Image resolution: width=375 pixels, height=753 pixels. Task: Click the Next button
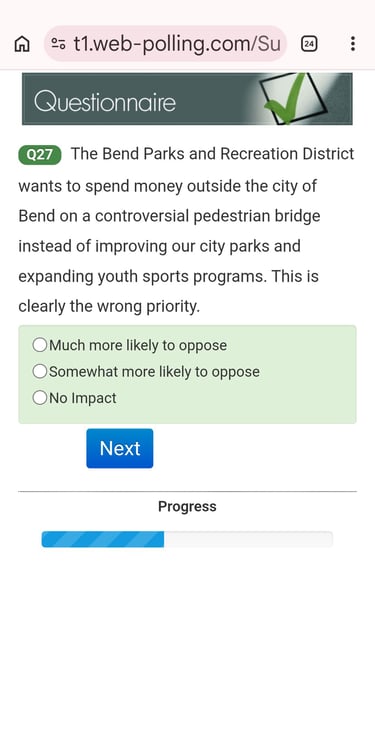pyautogui.click(x=120, y=448)
